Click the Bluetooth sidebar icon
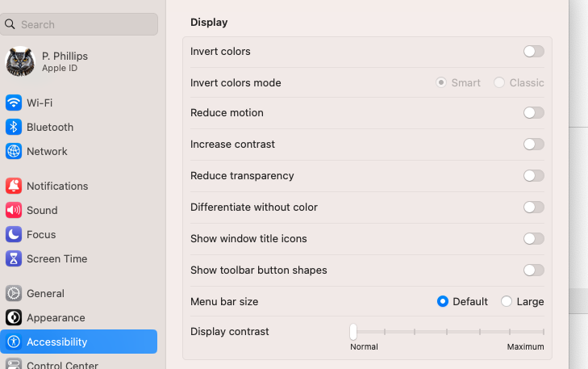 (x=14, y=127)
